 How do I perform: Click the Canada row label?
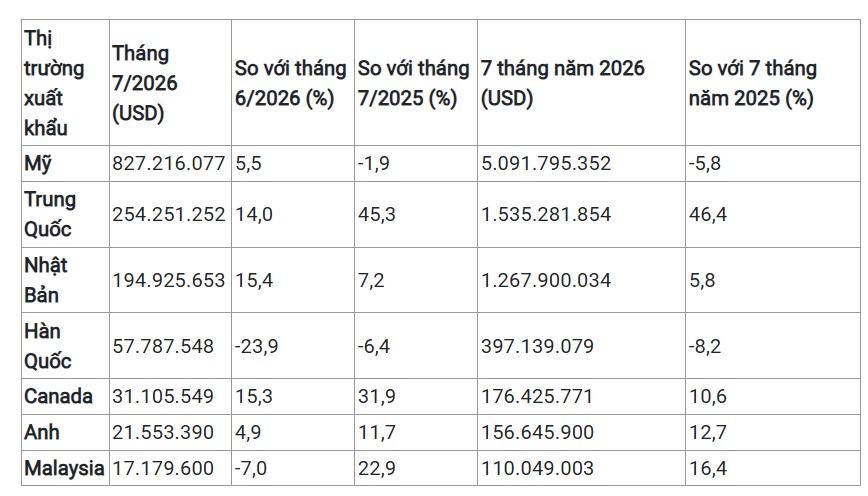58,396
